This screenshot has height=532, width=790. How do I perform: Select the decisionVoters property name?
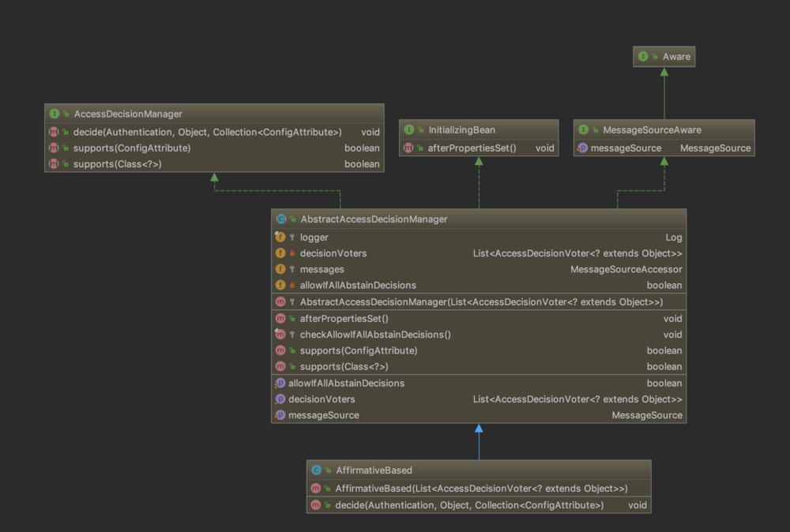pos(322,399)
